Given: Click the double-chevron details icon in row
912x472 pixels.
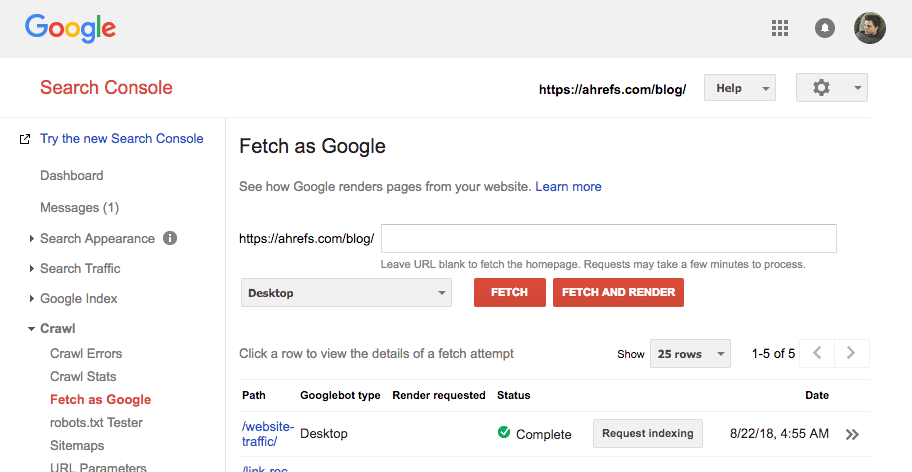Looking at the screenshot, I should (852, 434).
